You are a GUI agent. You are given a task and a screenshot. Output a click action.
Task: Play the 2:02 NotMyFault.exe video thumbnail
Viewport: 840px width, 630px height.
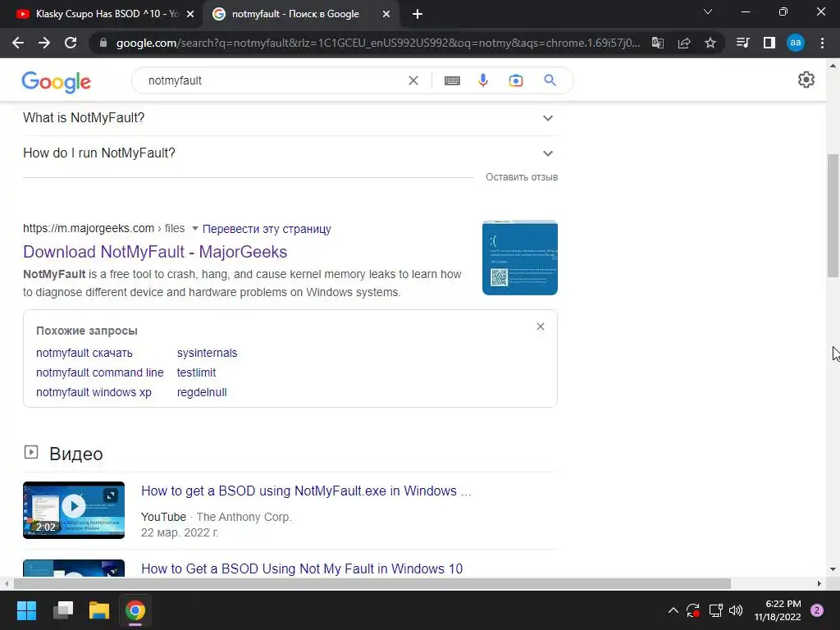coord(74,510)
